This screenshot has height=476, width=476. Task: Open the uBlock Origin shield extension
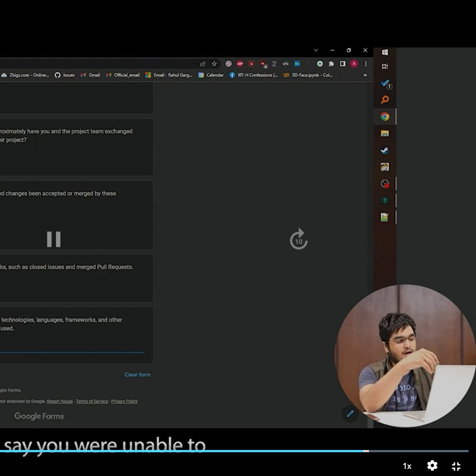coord(251,64)
